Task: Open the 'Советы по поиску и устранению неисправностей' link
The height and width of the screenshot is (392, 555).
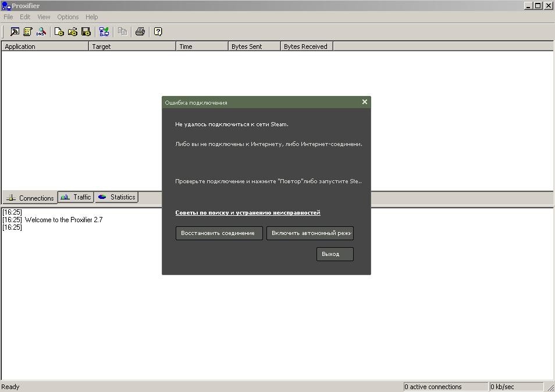Action: 248,213
